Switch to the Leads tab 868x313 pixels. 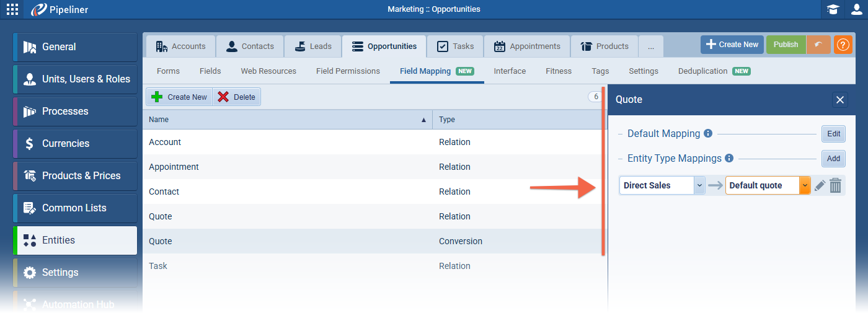[313, 46]
